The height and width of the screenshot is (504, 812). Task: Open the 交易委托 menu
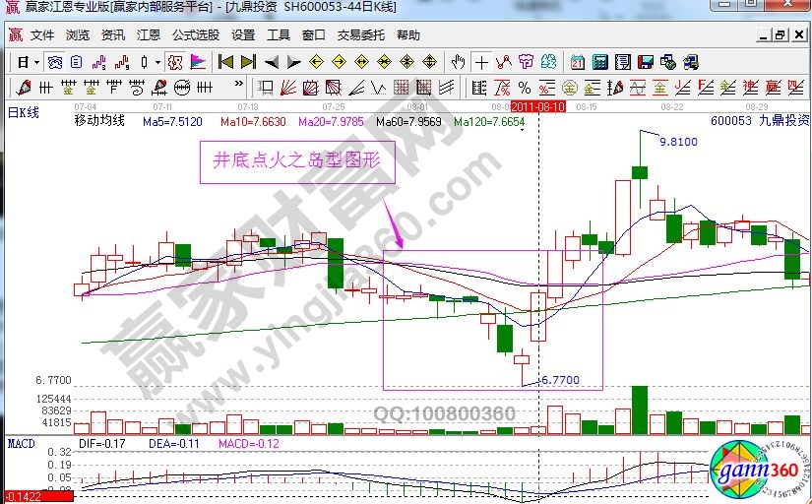[x=358, y=35]
